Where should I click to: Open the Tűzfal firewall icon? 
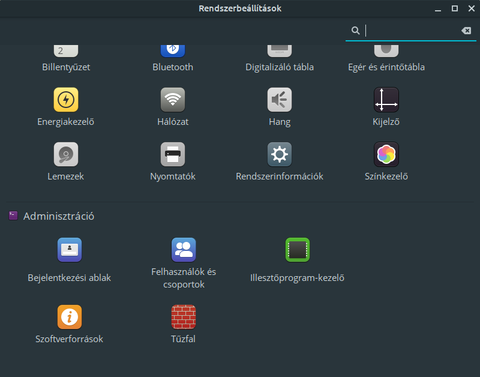[x=184, y=317]
